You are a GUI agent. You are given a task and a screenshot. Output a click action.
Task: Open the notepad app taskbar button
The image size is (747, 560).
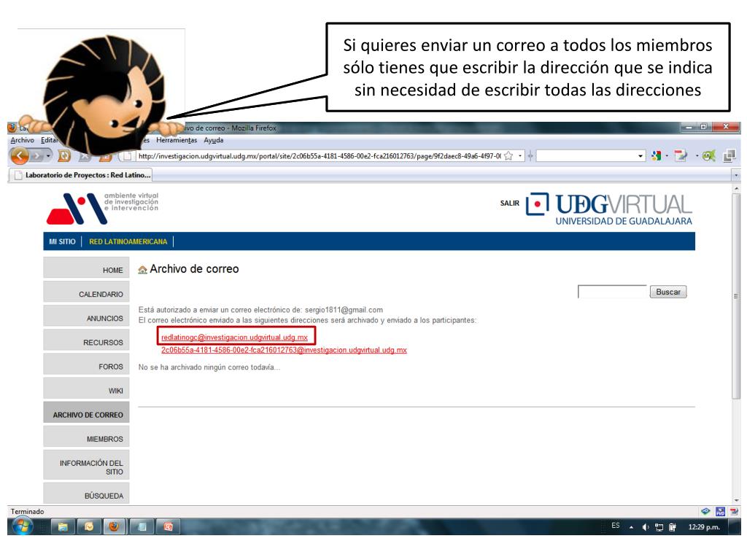pos(142,526)
